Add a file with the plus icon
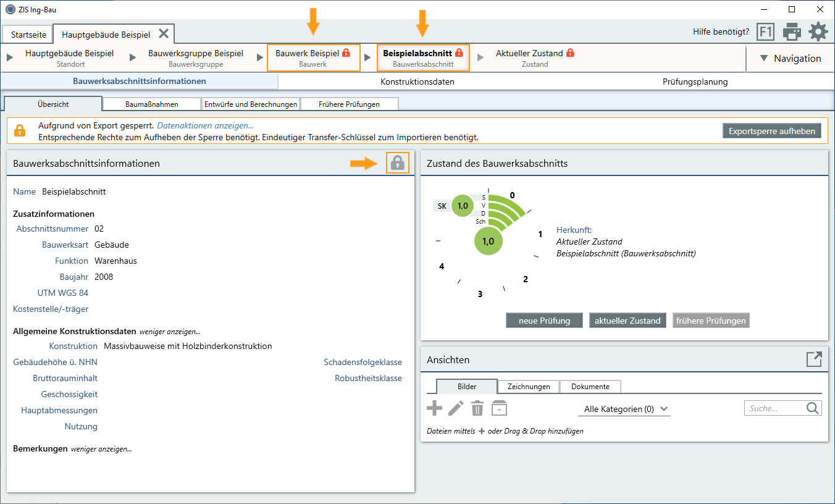 click(x=435, y=408)
